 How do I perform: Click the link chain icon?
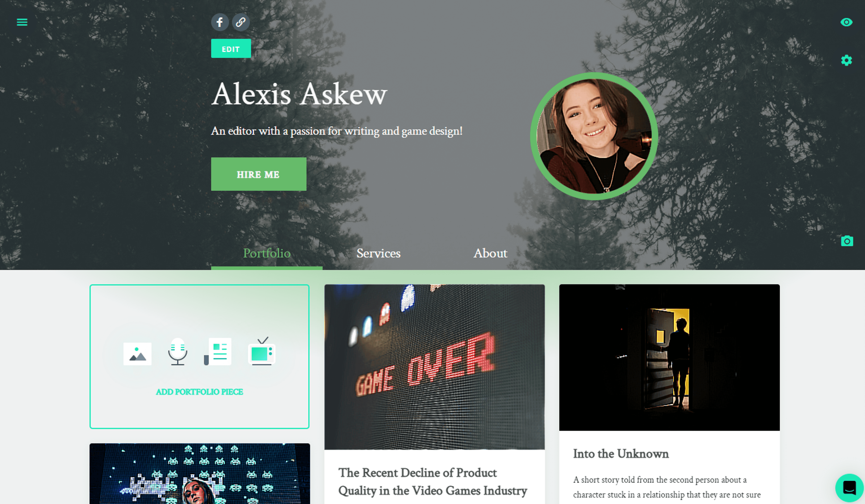tap(241, 22)
